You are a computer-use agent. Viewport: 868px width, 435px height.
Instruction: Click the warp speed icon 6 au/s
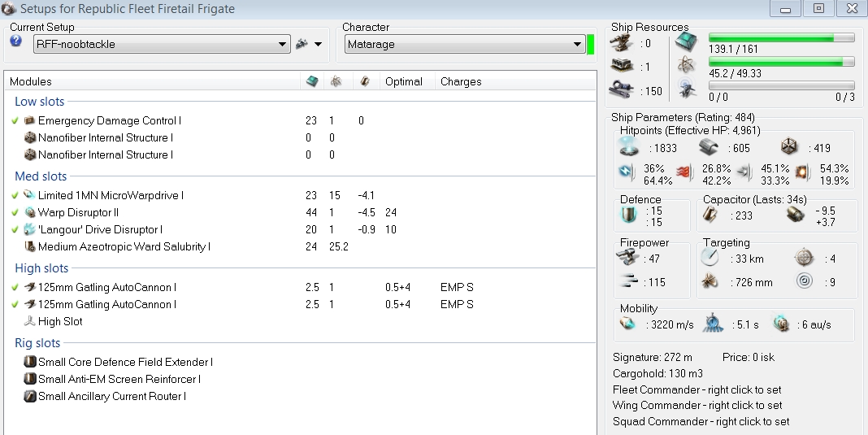click(781, 324)
